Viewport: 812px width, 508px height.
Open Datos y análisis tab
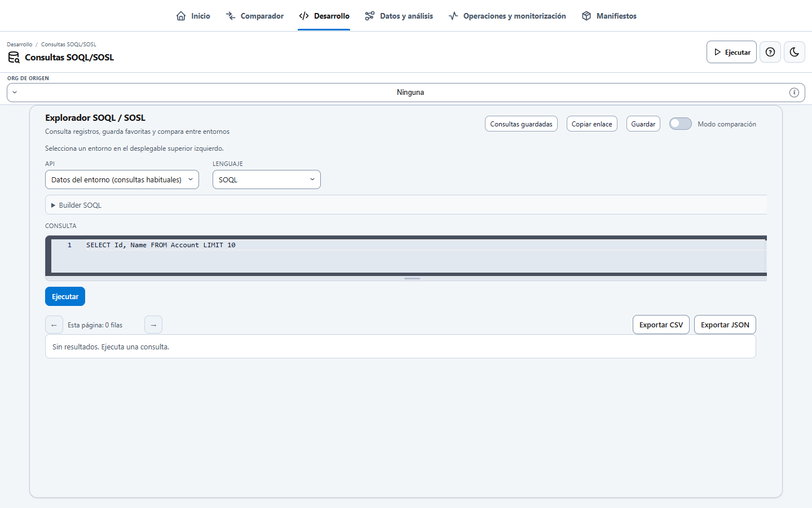click(x=399, y=16)
